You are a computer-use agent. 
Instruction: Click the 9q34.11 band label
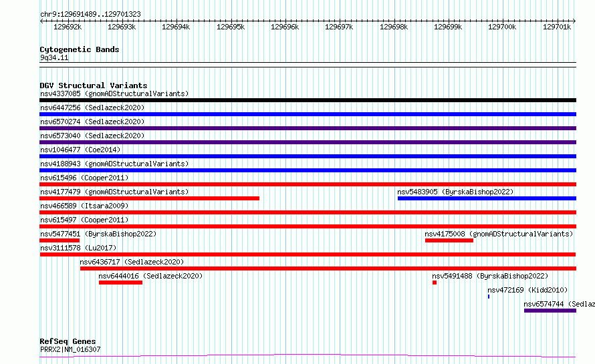point(54,57)
